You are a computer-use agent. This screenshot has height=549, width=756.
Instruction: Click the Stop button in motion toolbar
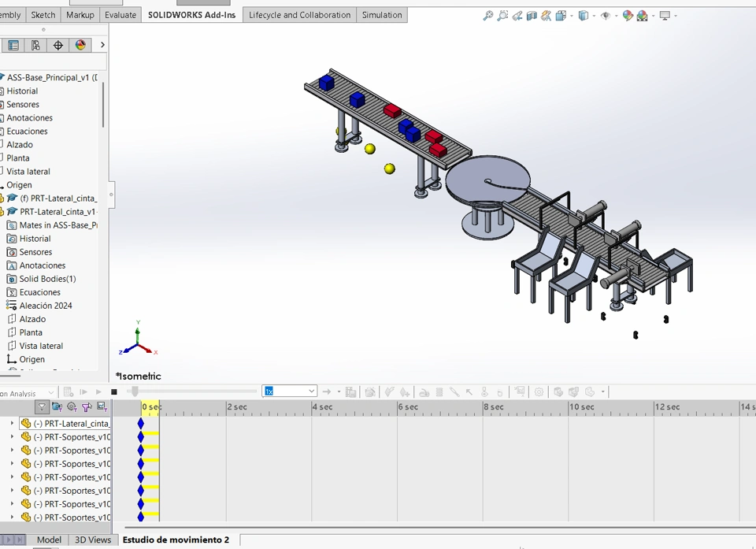click(113, 392)
